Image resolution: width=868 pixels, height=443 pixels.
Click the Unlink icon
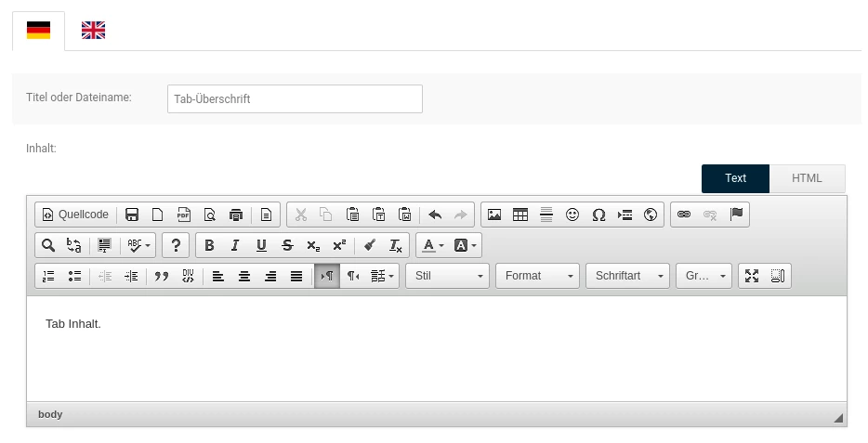[x=710, y=215]
